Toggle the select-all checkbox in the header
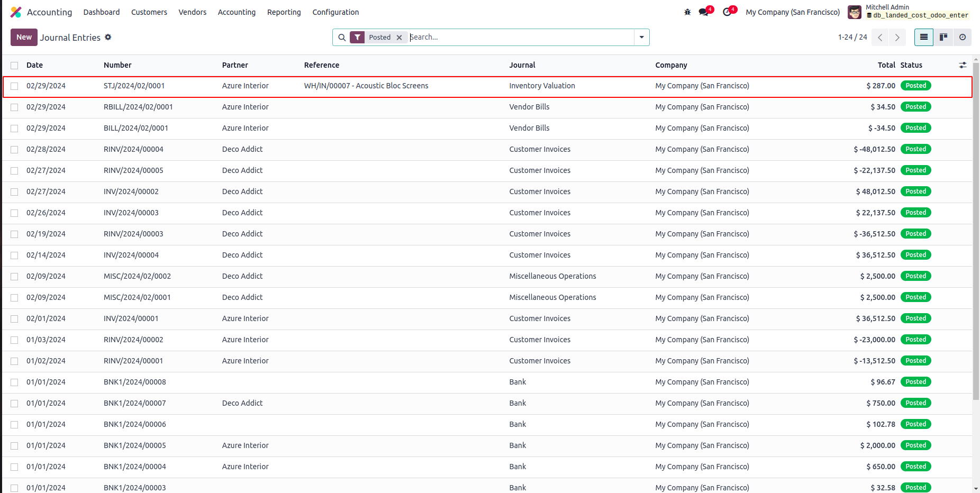 (x=14, y=66)
